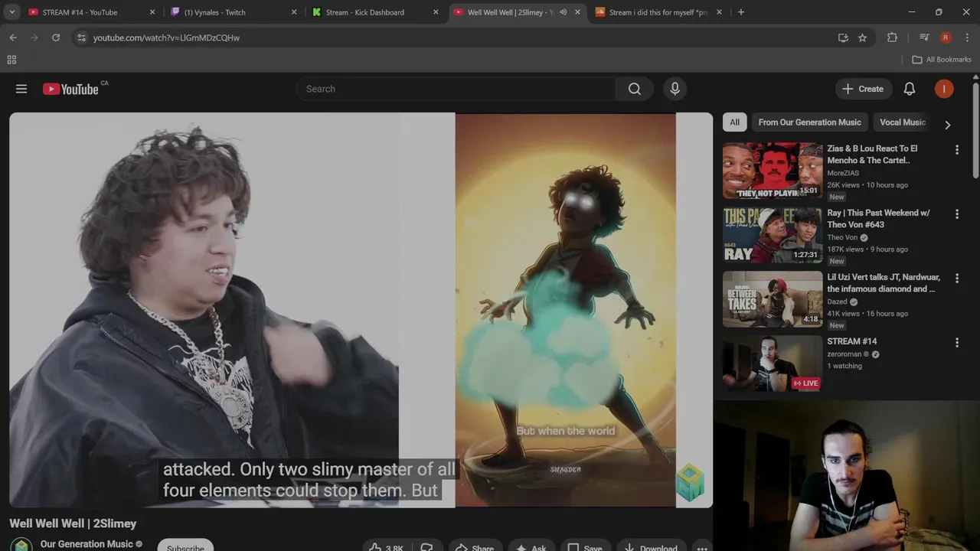980x551 pixels.
Task: Switch to the SoundCloud Stream tab
Action: click(658, 12)
